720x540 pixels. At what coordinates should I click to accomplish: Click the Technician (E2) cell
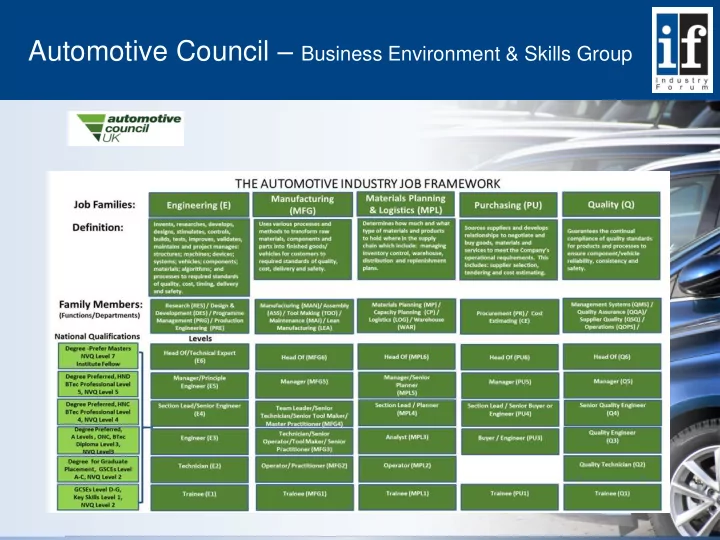tap(200, 469)
